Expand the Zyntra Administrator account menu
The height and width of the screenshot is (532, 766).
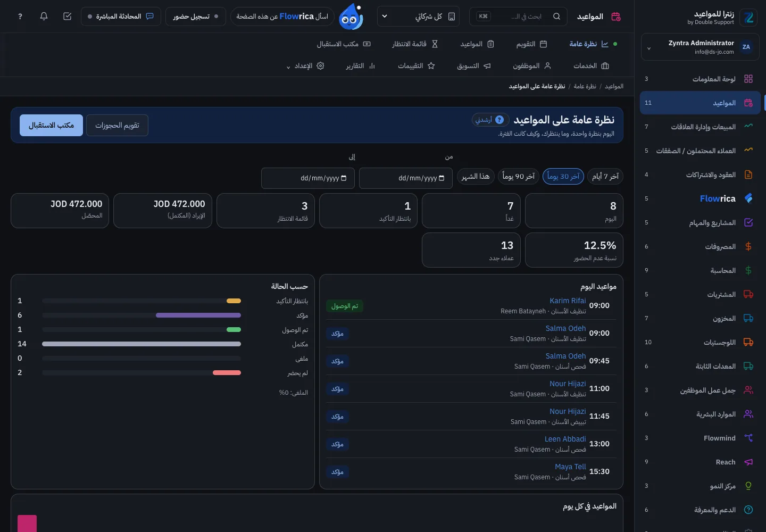(x=700, y=47)
